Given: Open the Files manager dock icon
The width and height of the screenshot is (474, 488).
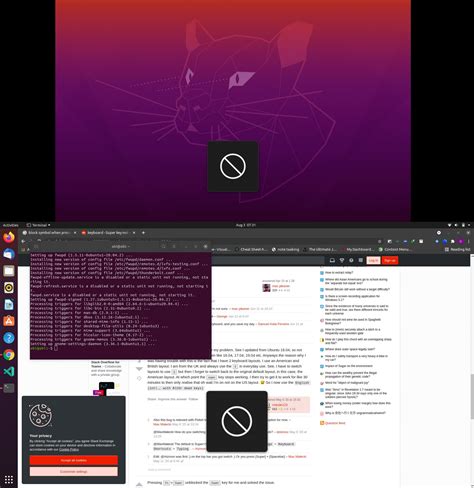Looking at the screenshot, I should (9, 271).
